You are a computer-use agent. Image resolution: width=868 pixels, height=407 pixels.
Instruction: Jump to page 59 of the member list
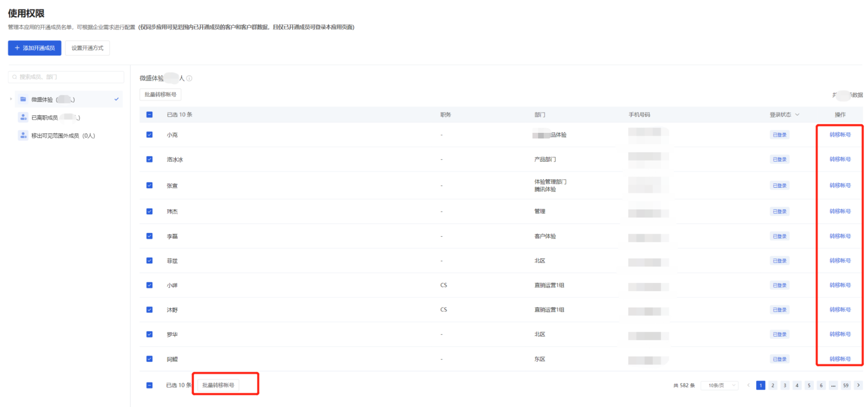point(846,385)
